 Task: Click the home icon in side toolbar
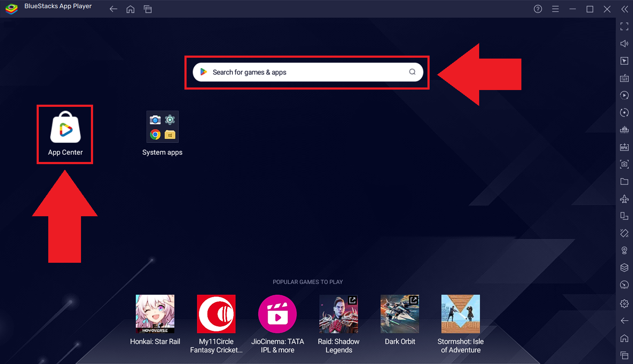(x=624, y=338)
